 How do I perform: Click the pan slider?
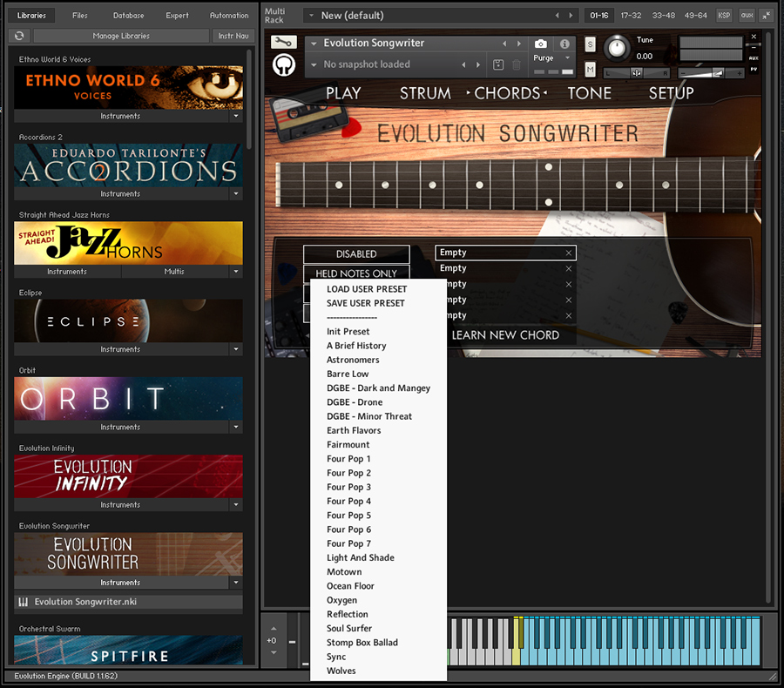[x=637, y=73]
